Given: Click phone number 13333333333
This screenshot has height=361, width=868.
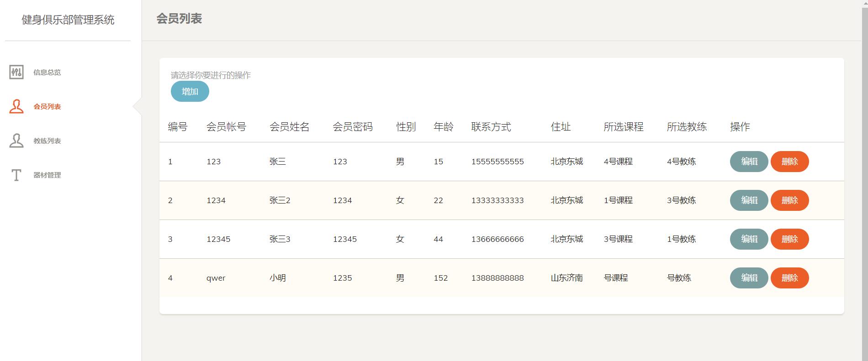Looking at the screenshot, I should coord(498,200).
